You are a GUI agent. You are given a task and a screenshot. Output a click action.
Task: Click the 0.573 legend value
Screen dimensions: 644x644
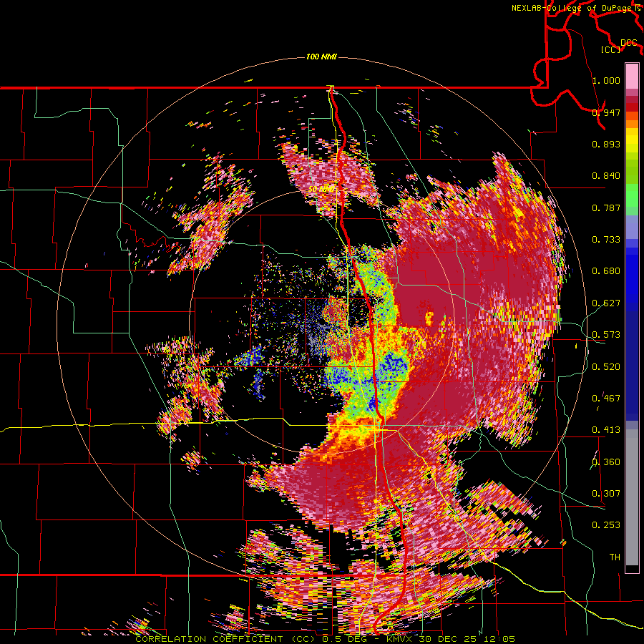coord(606,335)
